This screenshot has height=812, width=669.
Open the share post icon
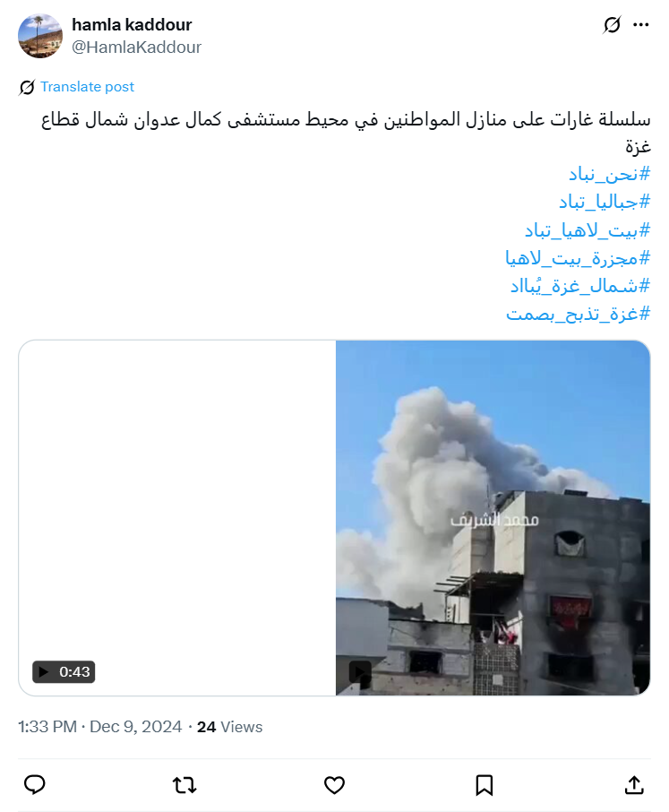click(x=634, y=785)
